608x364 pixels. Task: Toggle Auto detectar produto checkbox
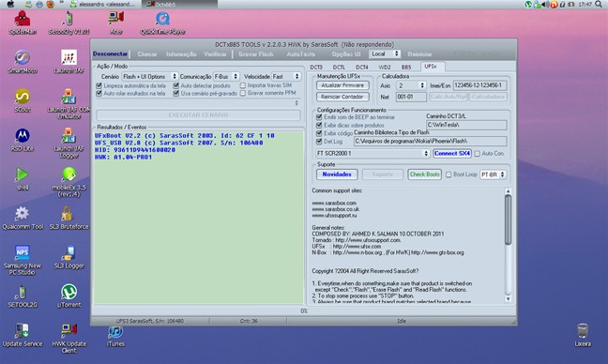[x=176, y=85]
